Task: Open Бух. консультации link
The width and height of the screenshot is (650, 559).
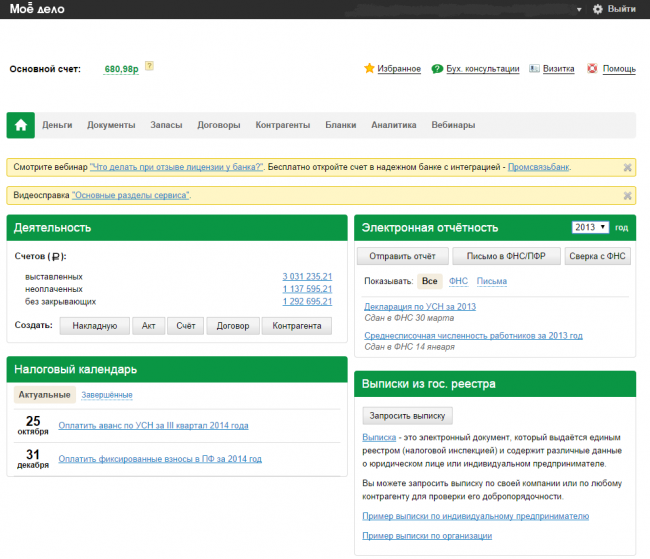Action: [483, 69]
